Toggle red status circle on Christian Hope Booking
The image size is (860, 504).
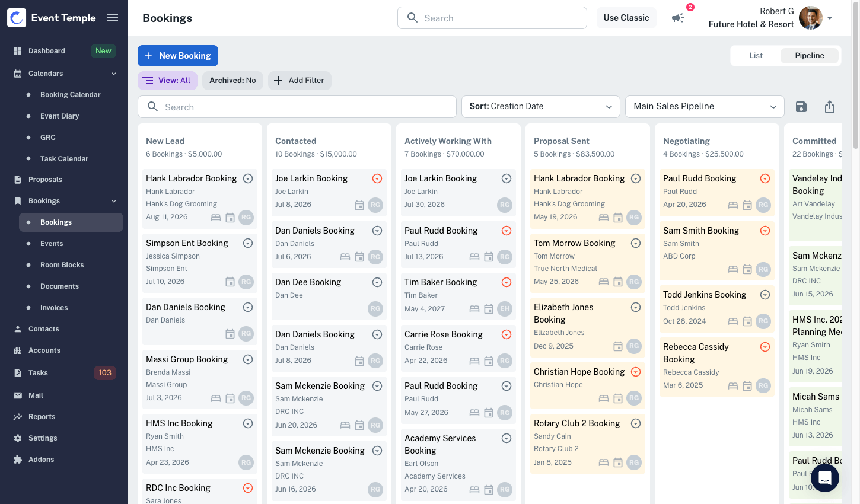pyautogui.click(x=636, y=372)
